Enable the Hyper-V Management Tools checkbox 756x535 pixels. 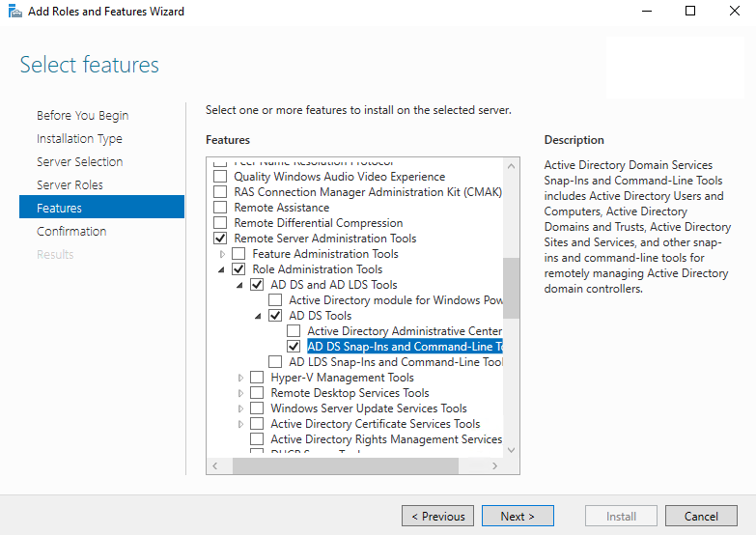[257, 378]
